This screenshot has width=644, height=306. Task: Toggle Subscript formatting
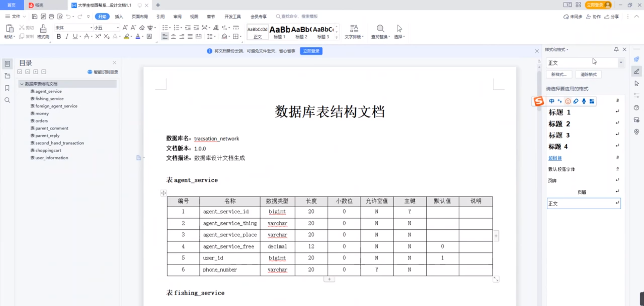tap(106, 36)
